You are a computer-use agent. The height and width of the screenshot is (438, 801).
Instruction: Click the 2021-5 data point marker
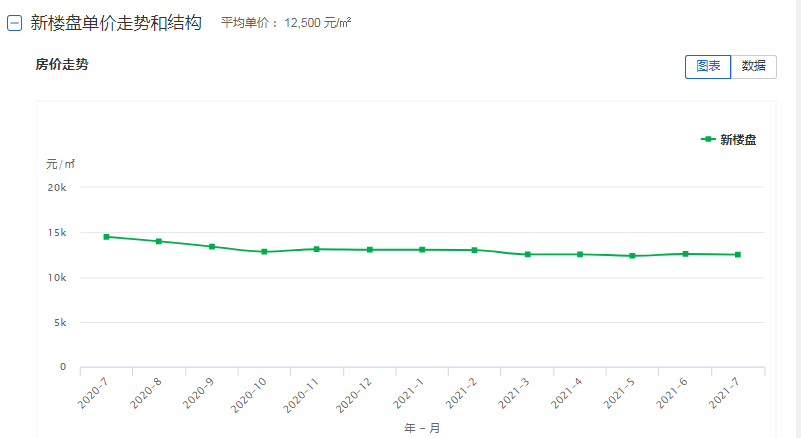pos(632,256)
